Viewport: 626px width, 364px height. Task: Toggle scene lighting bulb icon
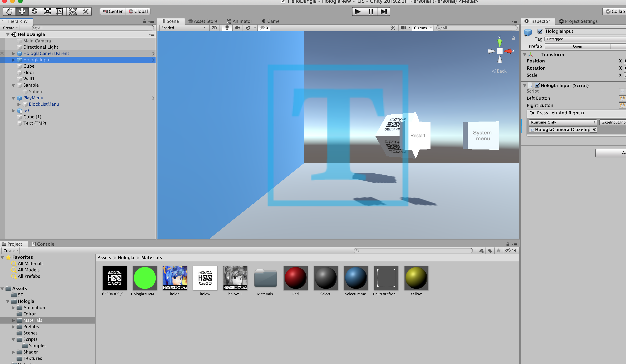227,28
